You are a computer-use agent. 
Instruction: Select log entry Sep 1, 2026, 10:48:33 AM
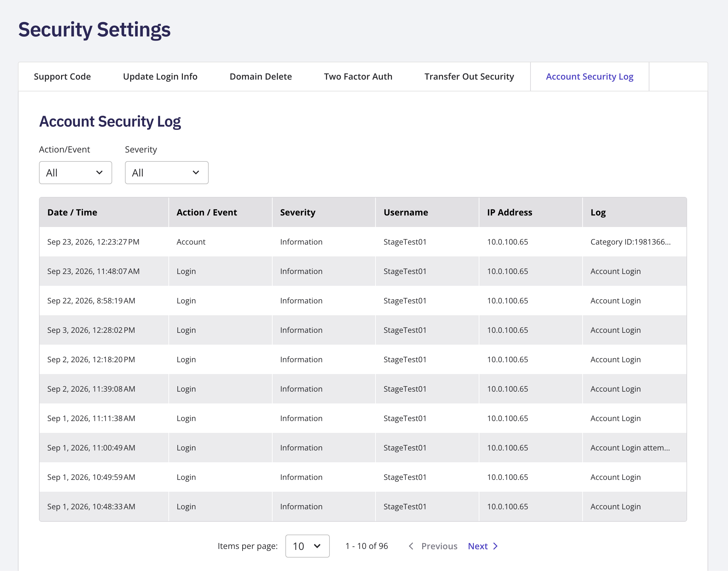click(363, 506)
